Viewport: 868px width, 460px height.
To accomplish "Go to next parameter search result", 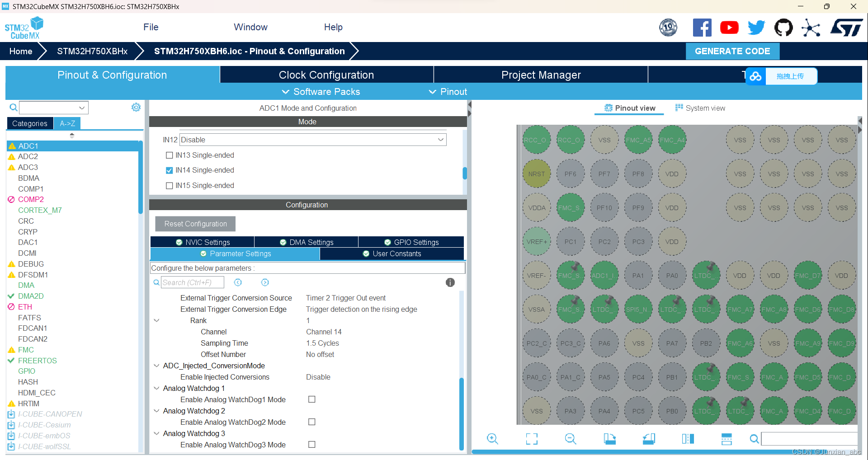I will (x=265, y=282).
